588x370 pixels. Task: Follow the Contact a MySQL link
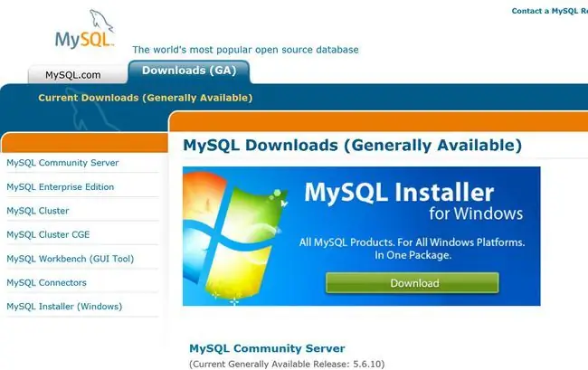pos(549,11)
